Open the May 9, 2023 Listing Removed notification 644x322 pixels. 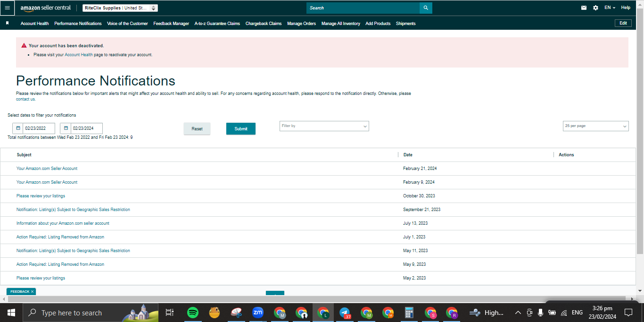pos(60,264)
